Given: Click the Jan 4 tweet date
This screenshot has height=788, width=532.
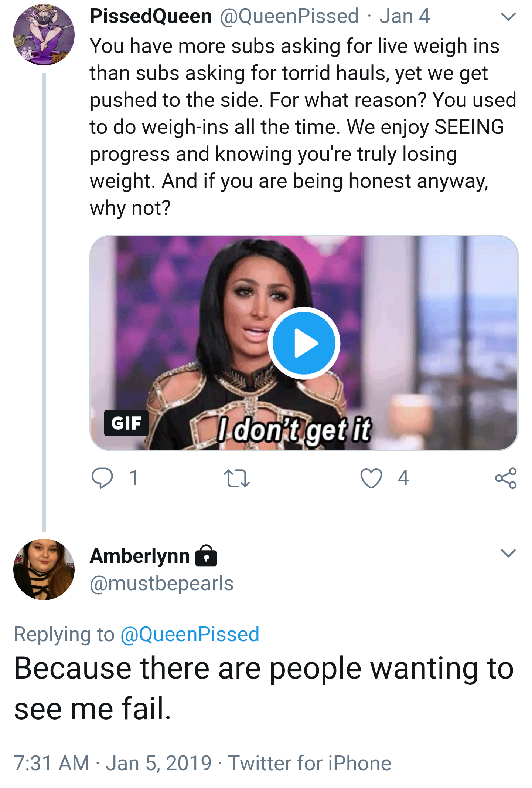Looking at the screenshot, I should 405,16.
